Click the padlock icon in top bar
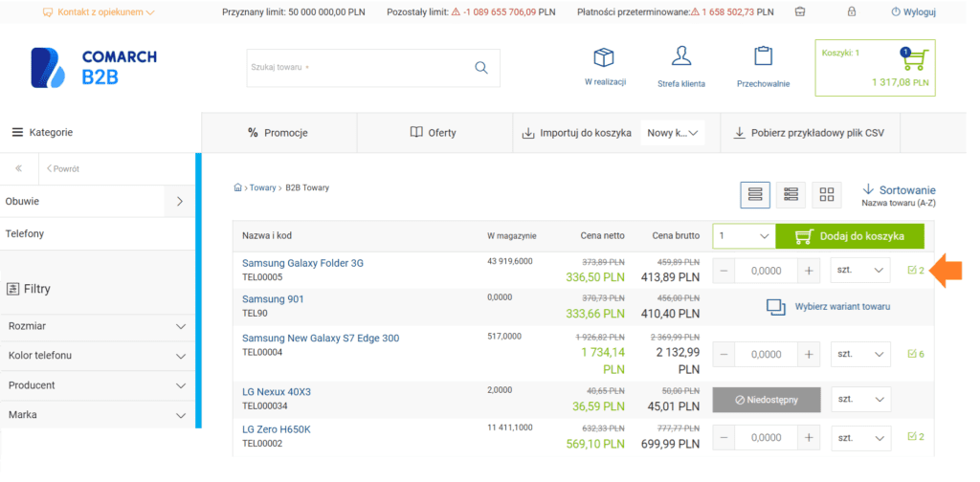The height and width of the screenshot is (482, 980). pyautogui.click(x=851, y=11)
